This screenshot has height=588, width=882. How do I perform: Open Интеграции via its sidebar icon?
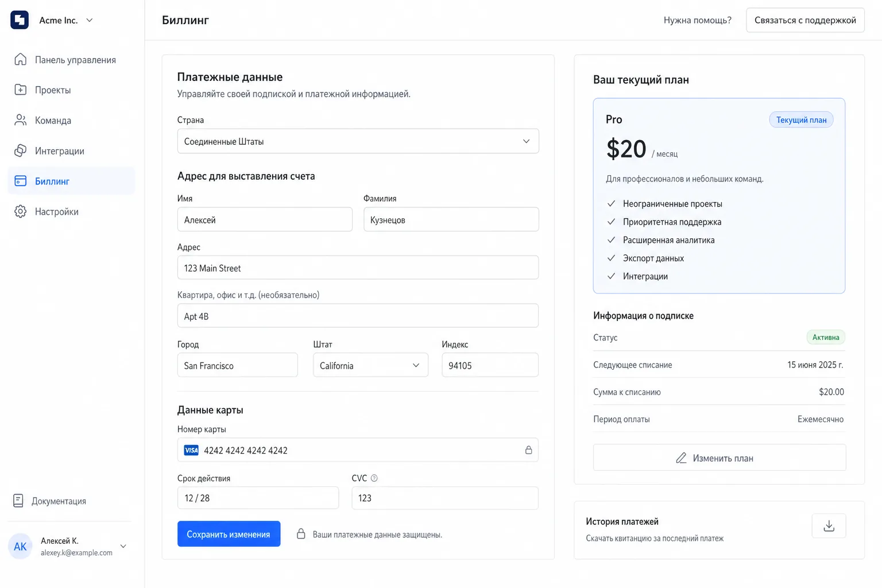click(21, 150)
